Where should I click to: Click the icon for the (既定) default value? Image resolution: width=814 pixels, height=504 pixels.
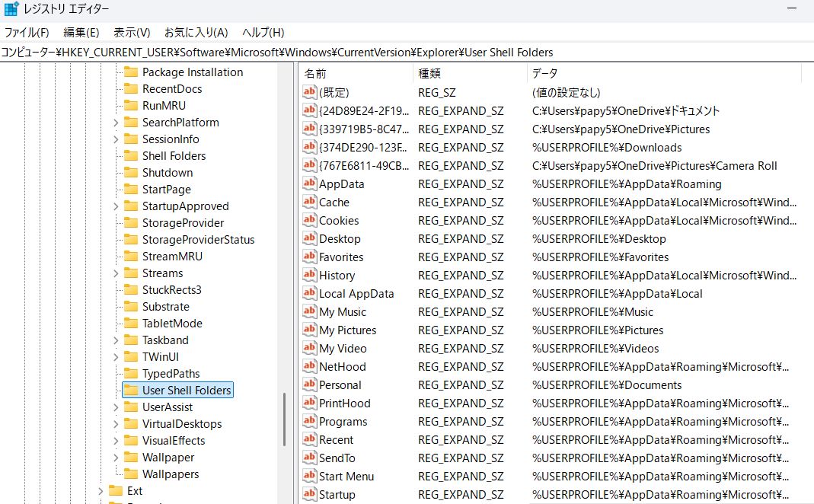click(x=309, y=92)
